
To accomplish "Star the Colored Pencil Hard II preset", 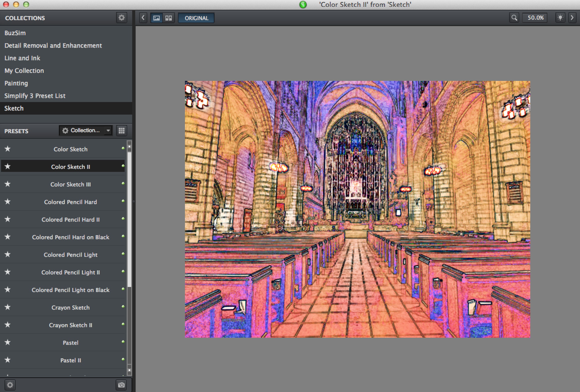I will [x=8, y=219].
